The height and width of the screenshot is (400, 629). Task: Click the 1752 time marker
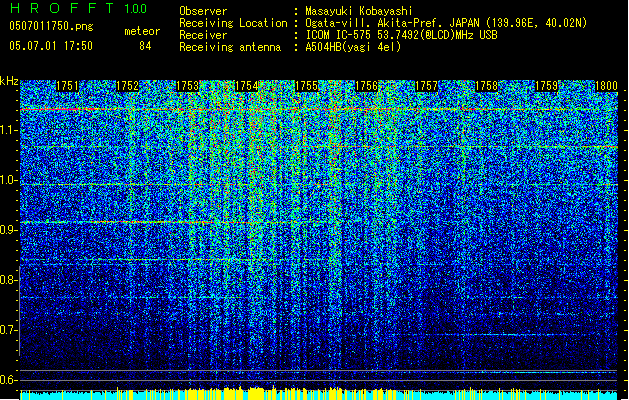click(127, 86)
